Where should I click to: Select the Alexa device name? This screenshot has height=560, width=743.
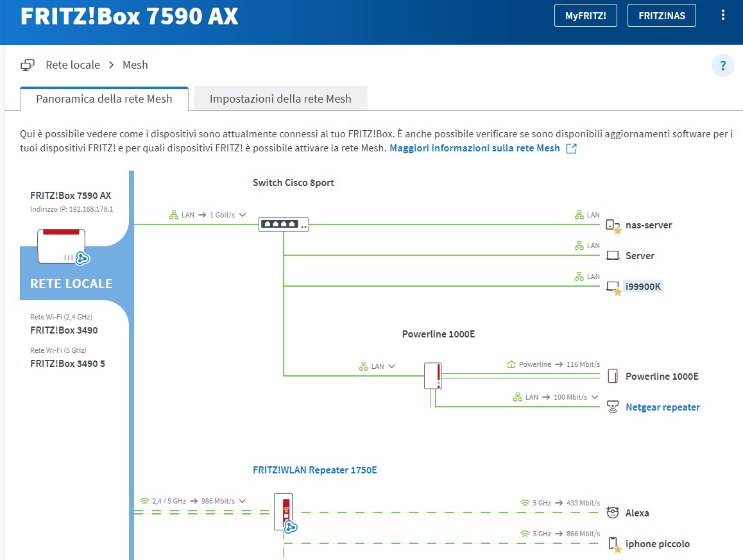(637, 513)
